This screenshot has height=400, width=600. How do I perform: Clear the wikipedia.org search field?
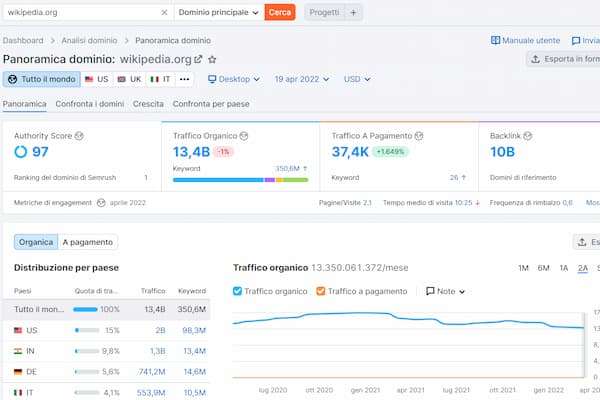pyautogui.click(x=164, y=12)
